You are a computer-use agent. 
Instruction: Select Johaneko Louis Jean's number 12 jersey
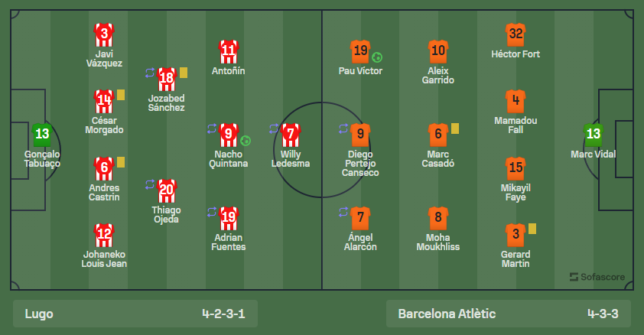tap(104, 235)
